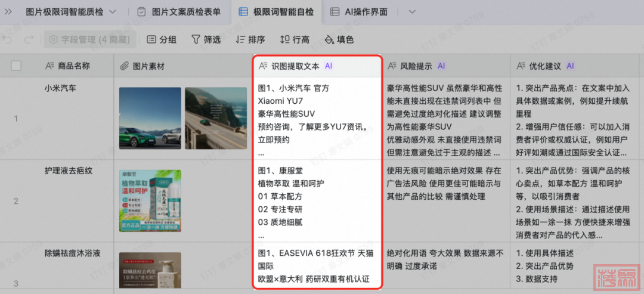
Task: Click the 商品名称 column header
Action: [x=74, y=66]
